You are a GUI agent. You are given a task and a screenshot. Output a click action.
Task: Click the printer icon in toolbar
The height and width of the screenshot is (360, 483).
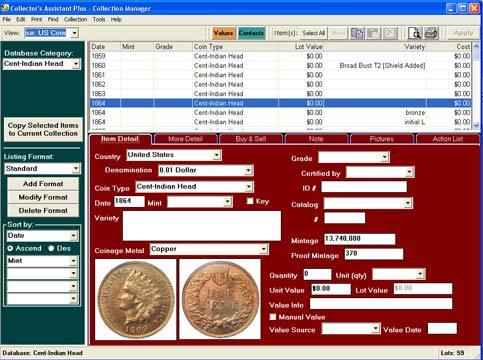coord(431,33)
